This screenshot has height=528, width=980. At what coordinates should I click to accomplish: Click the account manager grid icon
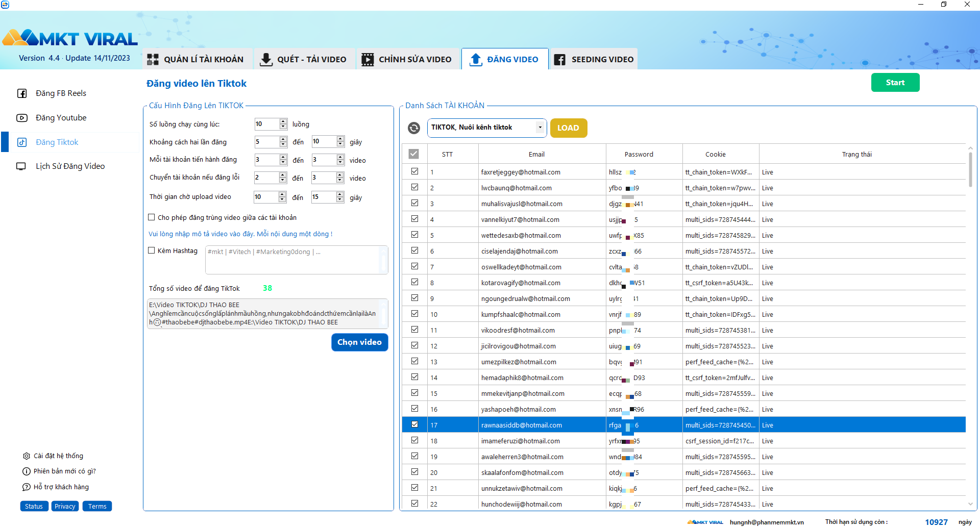tap(153, 59)
